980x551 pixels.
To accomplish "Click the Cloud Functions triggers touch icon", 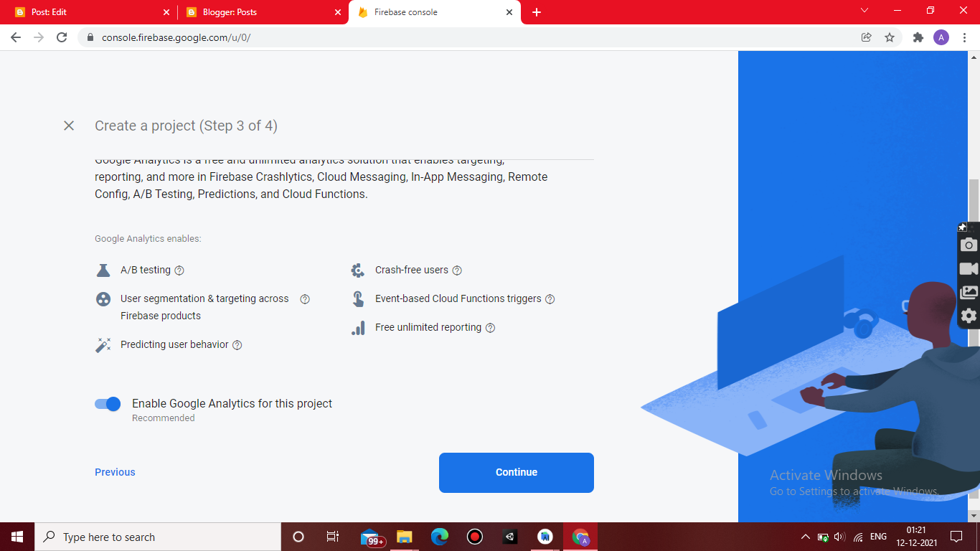I will [358, 299].
